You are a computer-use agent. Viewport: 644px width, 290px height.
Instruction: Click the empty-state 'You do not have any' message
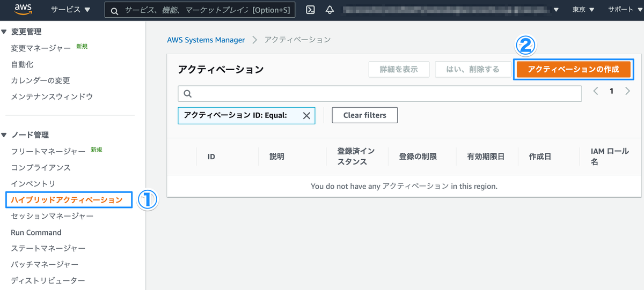tap(404, 187)
